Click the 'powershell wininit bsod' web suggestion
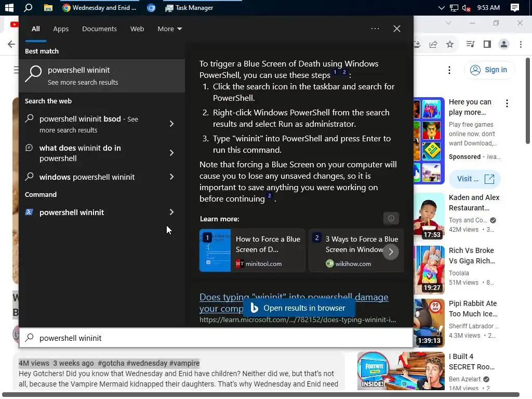The image size is (532, 399). click(x=88, y=124)
